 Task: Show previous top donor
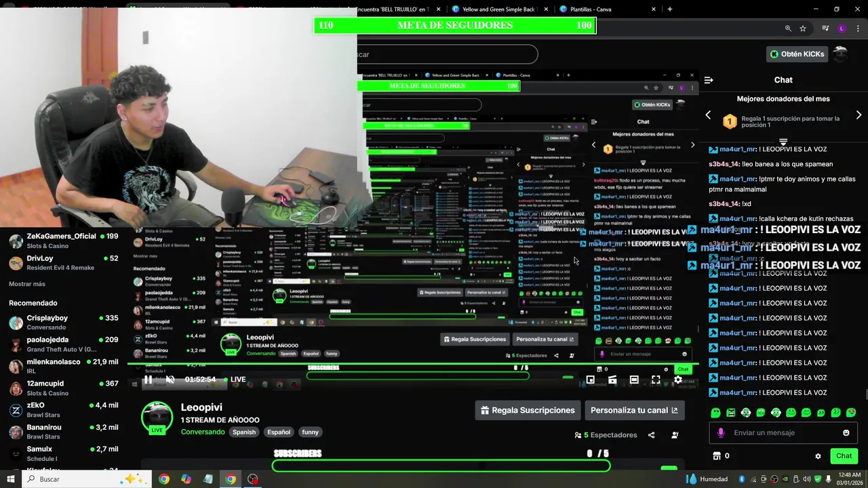[x=708, y=115]
